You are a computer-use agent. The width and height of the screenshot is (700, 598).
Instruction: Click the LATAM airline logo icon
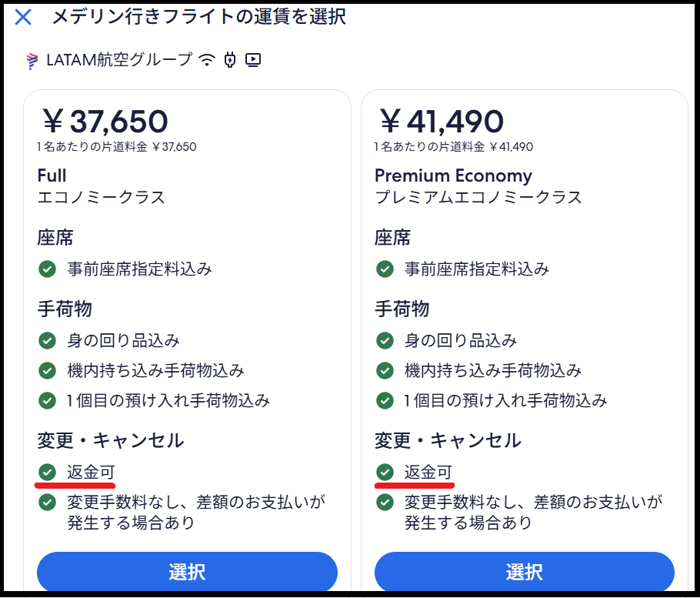point(32,61)
